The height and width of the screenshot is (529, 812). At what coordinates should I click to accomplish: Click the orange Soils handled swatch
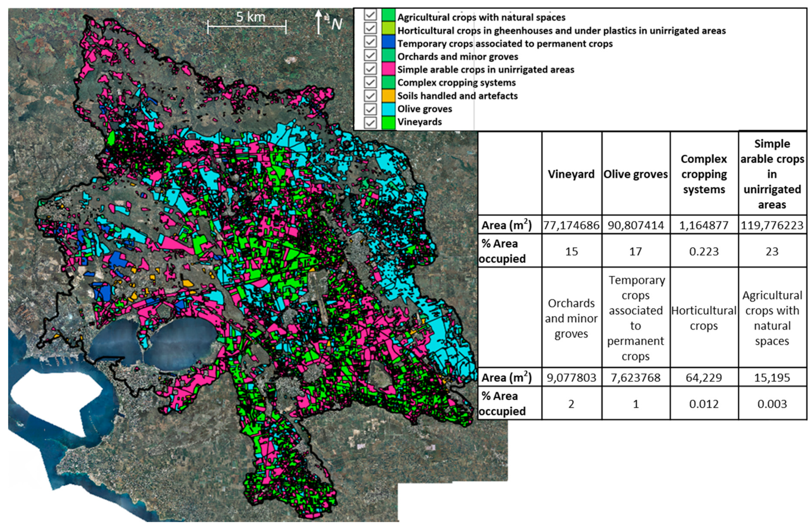tap(388, 96)
